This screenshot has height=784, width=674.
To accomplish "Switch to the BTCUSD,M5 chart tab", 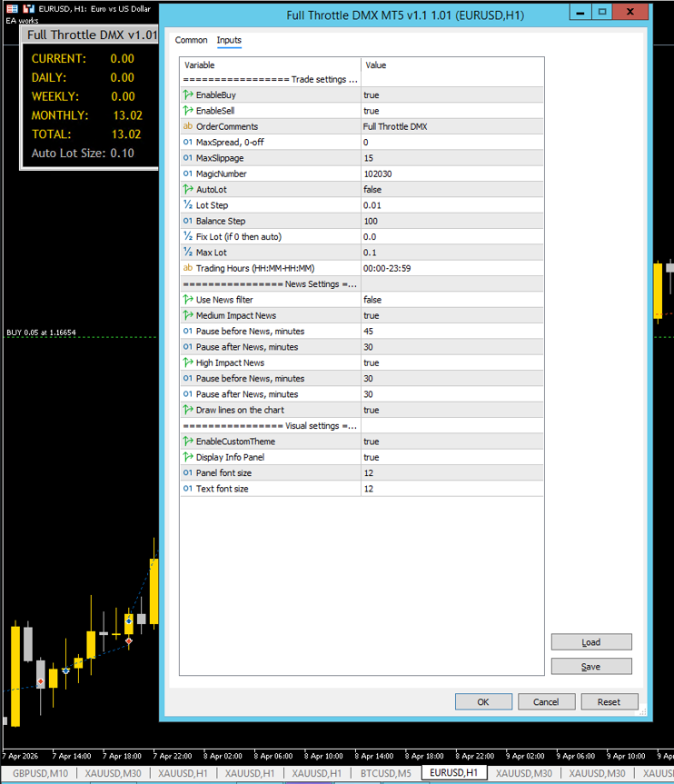I will (x=385, y=773).
